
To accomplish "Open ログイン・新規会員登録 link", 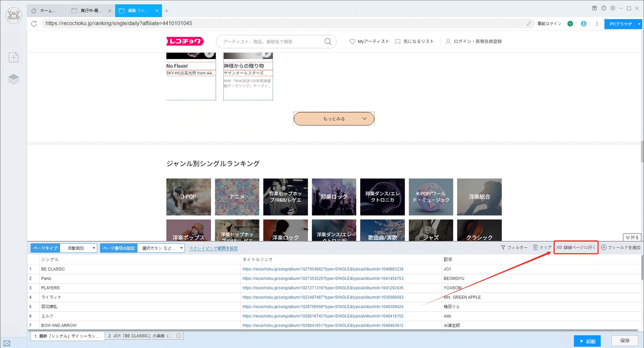I will point(473,41).
